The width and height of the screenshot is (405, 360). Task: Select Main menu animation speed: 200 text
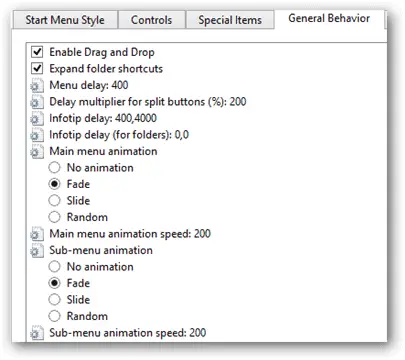130,234
